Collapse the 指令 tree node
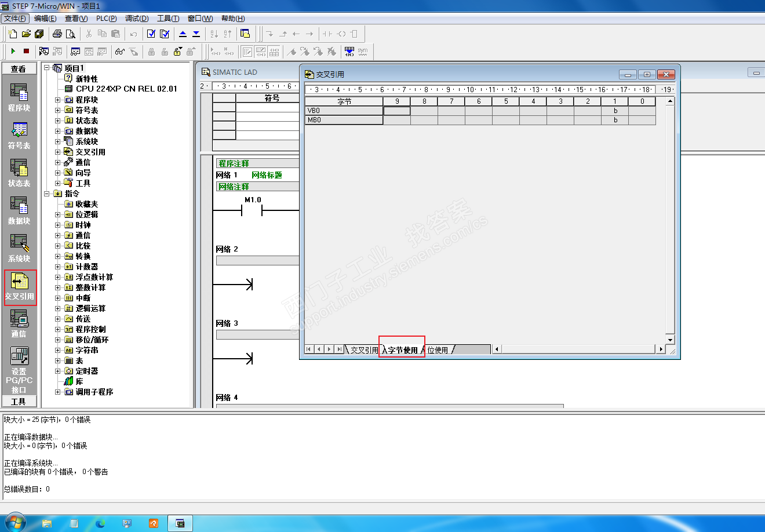Viewport: 765px width, 532px height. point(48,194)
